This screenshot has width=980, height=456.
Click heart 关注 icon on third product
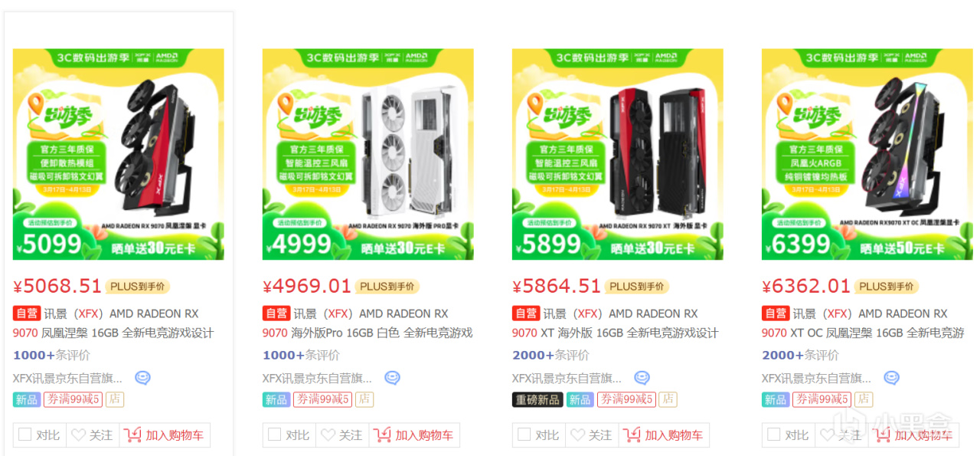click(577, 435)
